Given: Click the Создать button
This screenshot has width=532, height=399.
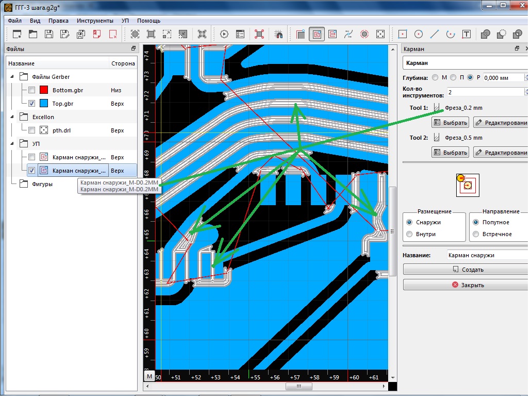Looking at the screenshot, I should coord(466,271).
